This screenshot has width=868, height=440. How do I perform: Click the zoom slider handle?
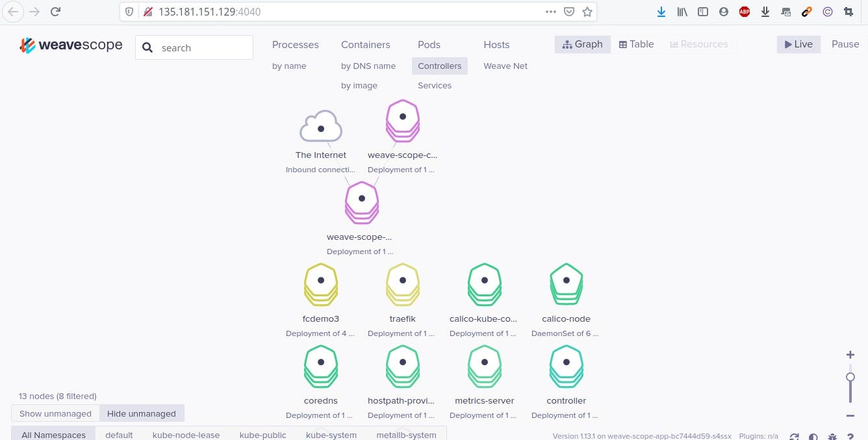point(850,377)
